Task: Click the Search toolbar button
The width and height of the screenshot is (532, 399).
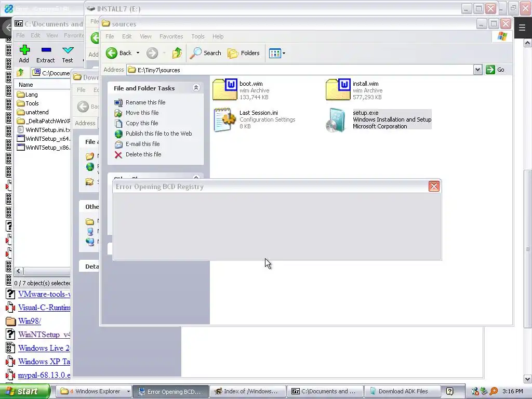Action: (206, 53)
